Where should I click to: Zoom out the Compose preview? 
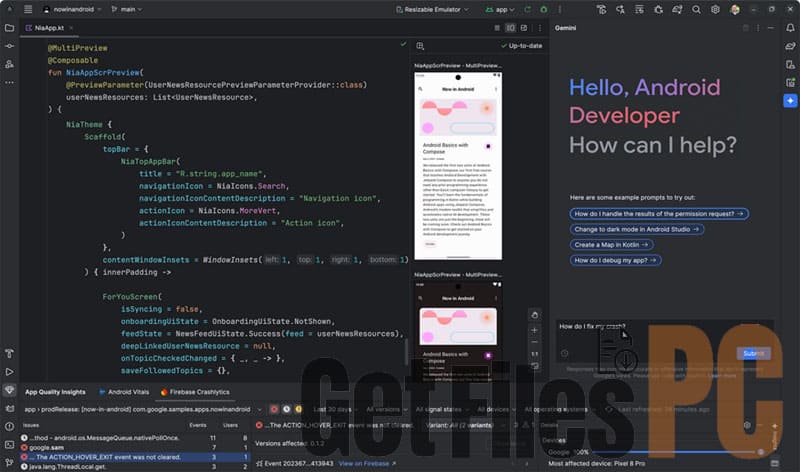[534, 342]
